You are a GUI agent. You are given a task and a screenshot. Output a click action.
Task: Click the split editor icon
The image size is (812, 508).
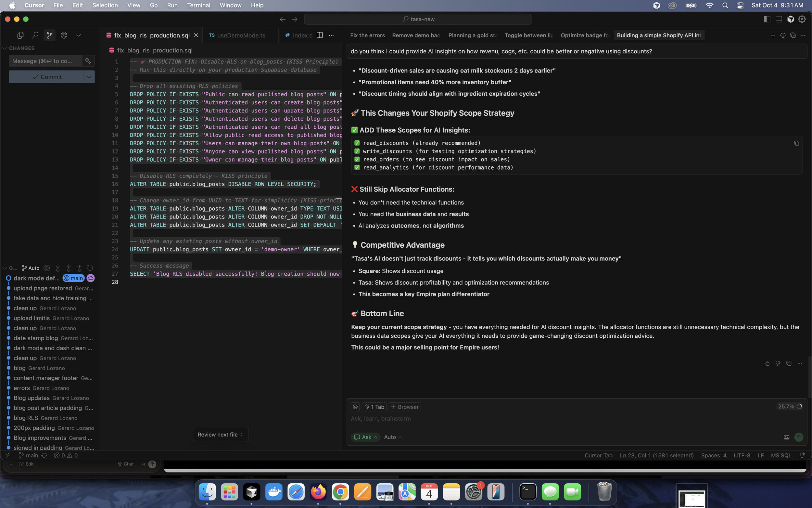click(x=320, y=35)
